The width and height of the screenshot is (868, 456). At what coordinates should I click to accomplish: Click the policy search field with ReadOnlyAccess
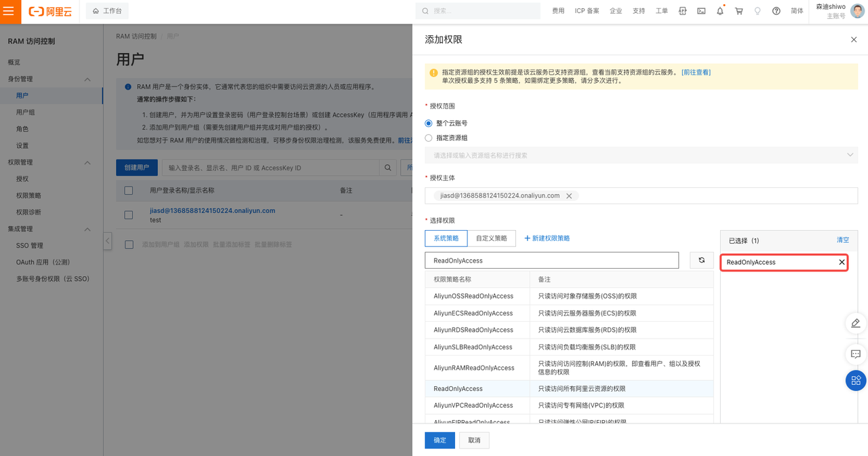(x=552, y=261)
